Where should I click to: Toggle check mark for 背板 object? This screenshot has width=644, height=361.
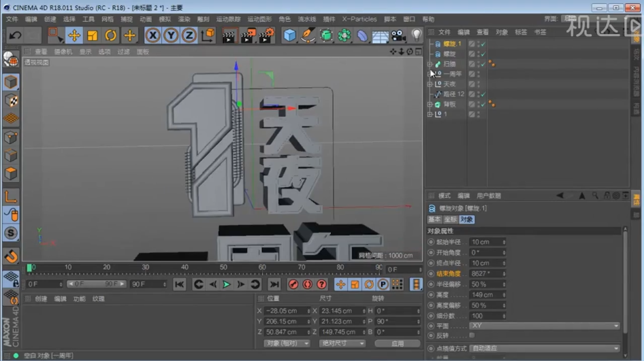coord(483,104)
